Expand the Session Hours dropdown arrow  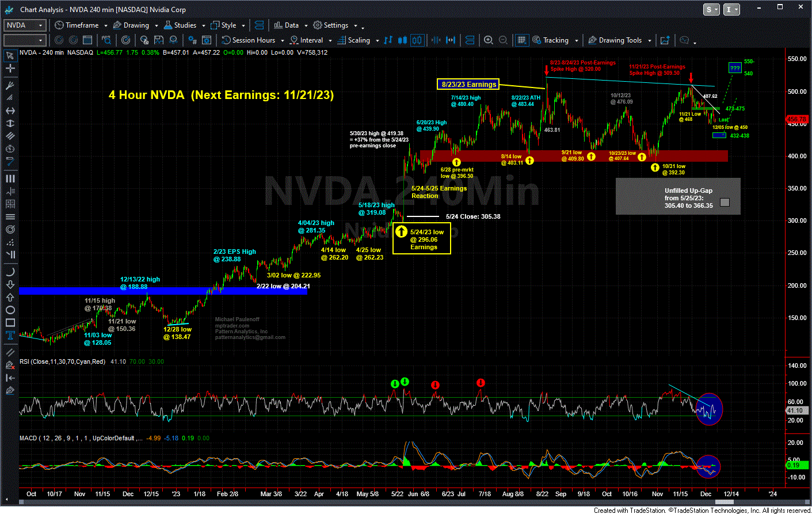282,41
